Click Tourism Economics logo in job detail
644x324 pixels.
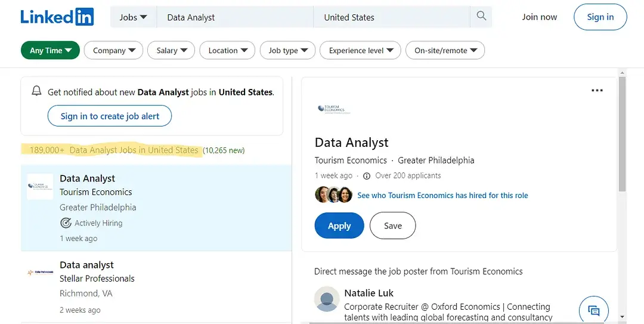tap(334, 109)
